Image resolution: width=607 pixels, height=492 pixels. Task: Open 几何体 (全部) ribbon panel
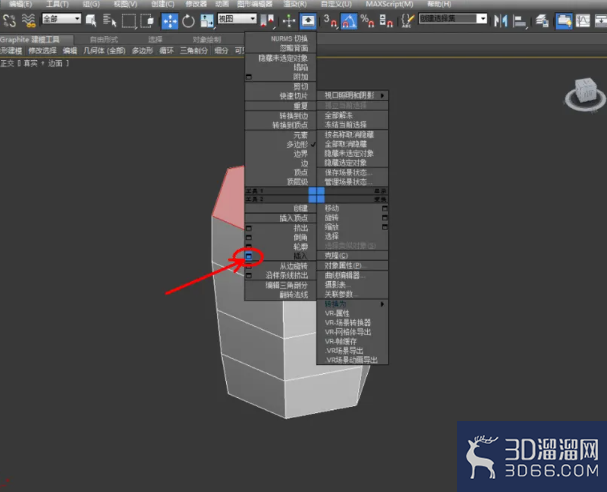[105, 51]
